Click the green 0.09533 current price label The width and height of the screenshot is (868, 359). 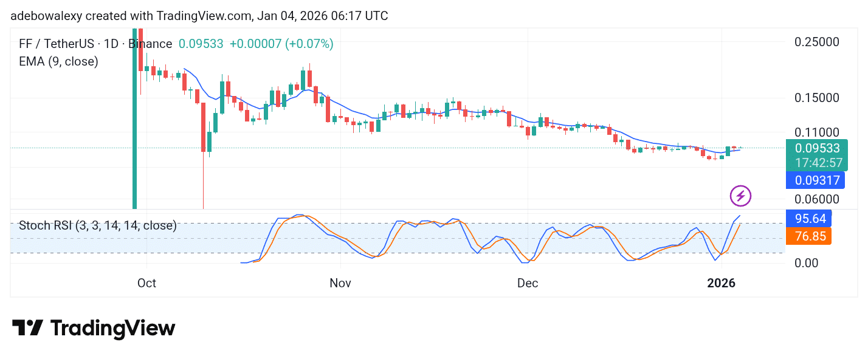816,148
